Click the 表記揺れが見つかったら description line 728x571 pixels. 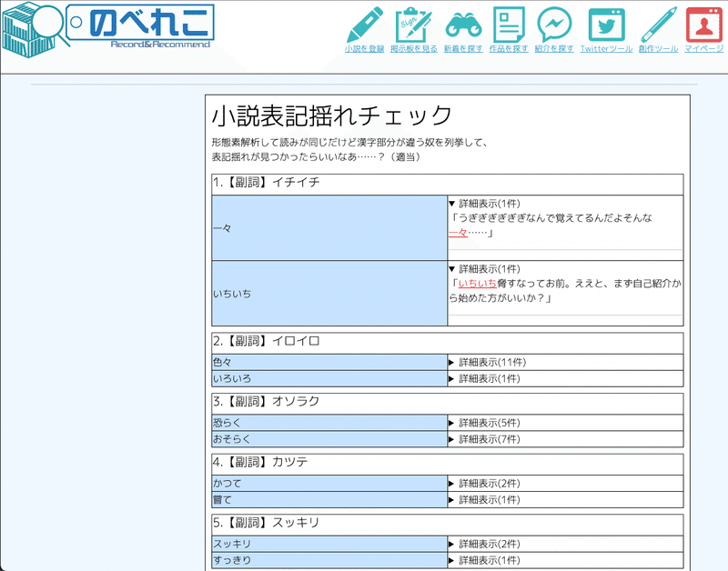pos(318,156)
